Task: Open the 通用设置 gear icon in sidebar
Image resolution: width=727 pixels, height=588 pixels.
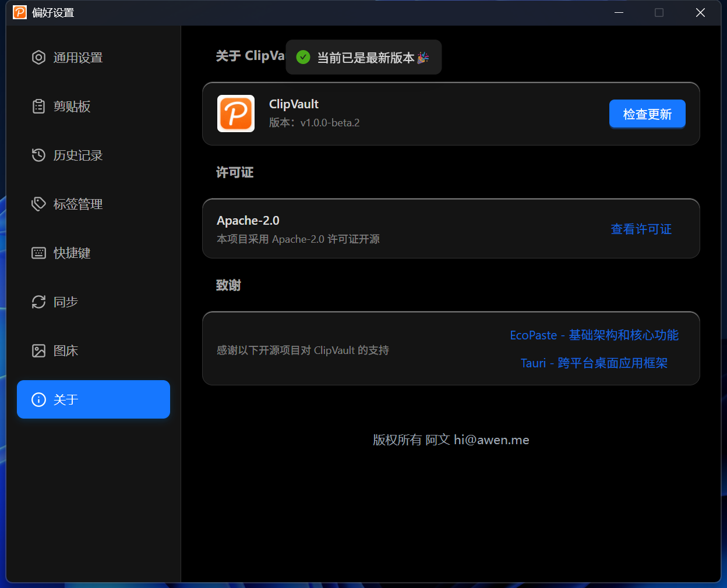Action: coord(38,57)
